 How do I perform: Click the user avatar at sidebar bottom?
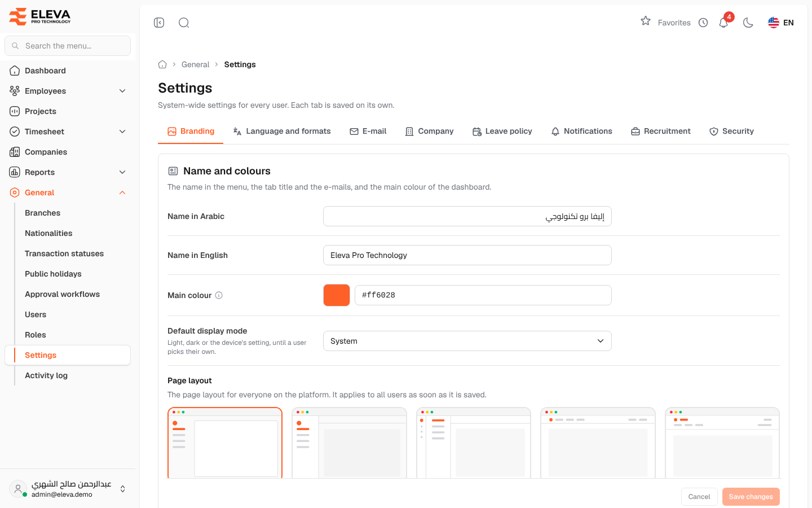pyautogui.click(x=18, y=489)
